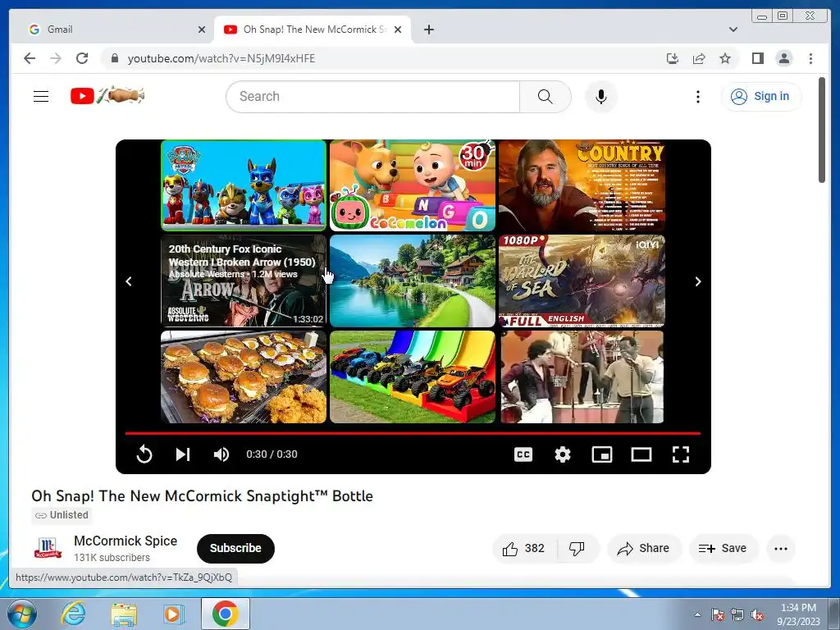Go to YouTube home via logo
840x630 pixels.
pyautogui.click(x=107, y=96)
